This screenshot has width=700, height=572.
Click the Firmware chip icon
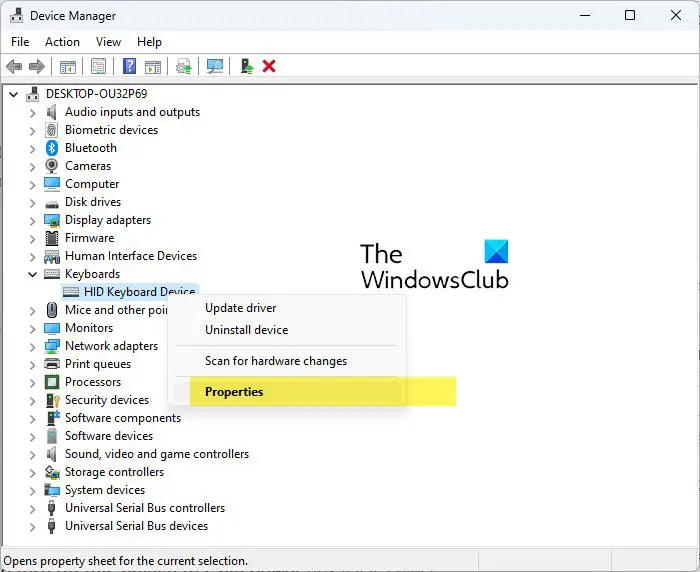[52, 238]
